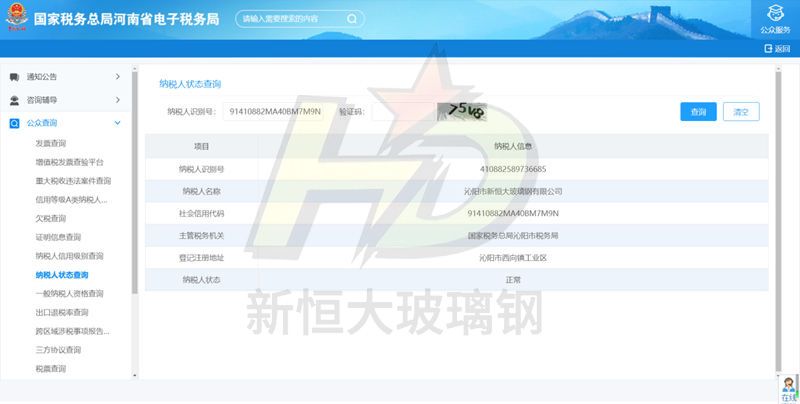
Task: Click the 咨询辅导 sidebar icon
Action: (14, 100)
